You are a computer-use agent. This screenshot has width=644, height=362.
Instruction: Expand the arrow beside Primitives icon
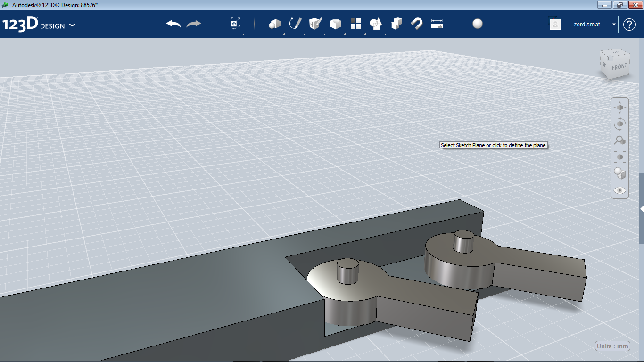pyautogui.click(x=284, y=34)
